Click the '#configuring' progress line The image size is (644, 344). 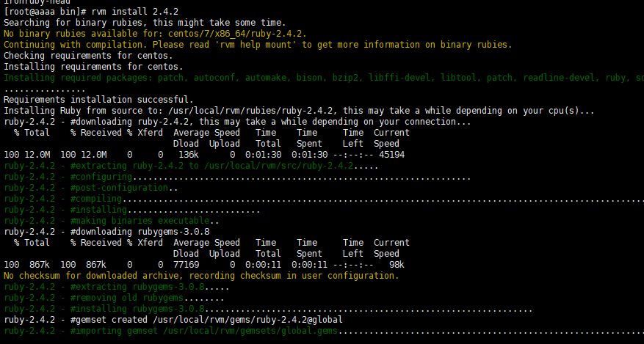pyautogui.click(x=237, y=177)
